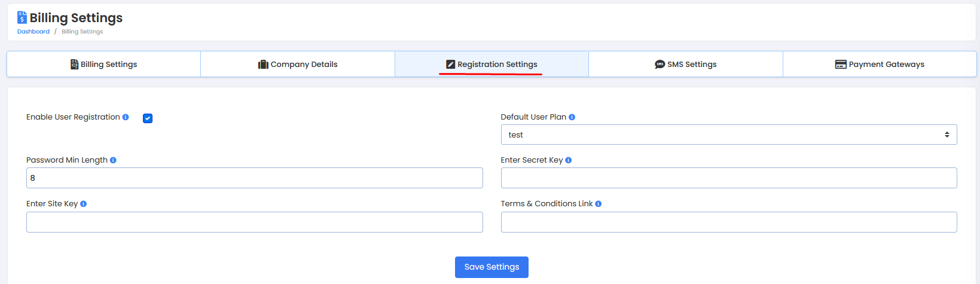Click info icon beside Enter Site Key

pyautogui.click(x=83, y=204)
